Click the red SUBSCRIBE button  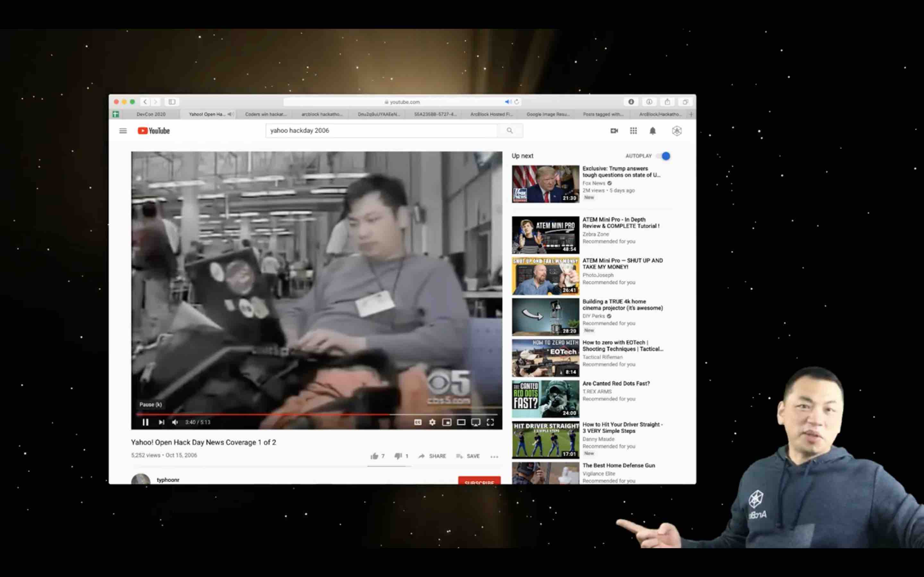[x=479, y=481]
